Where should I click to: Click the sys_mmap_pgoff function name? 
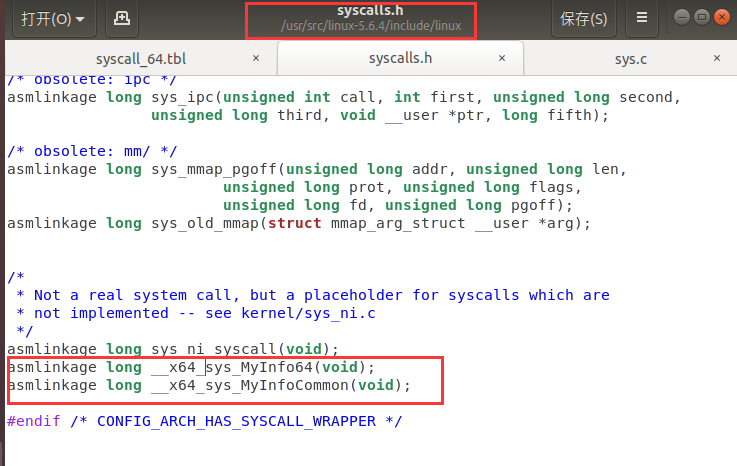pos(214,169)
